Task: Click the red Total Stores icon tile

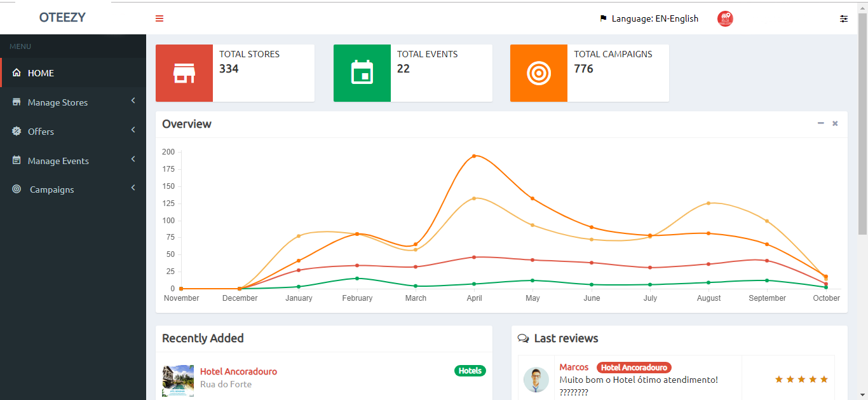Action: pyautogui.click(x=184, y=73)
